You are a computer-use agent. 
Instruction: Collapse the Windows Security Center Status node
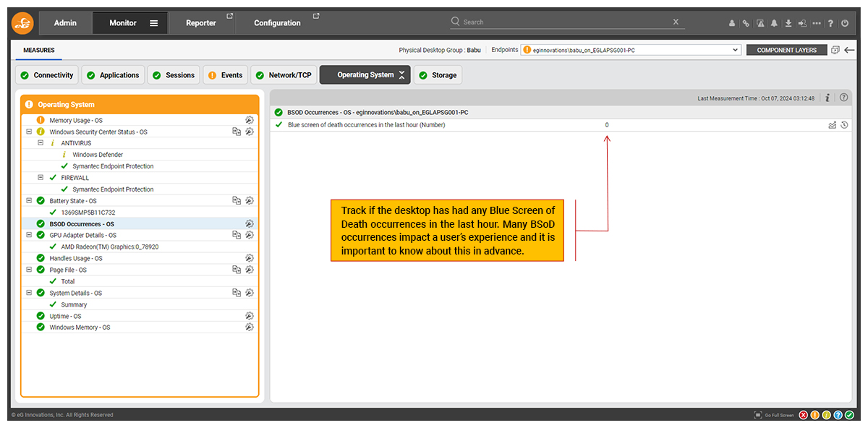tap(29, 132)
